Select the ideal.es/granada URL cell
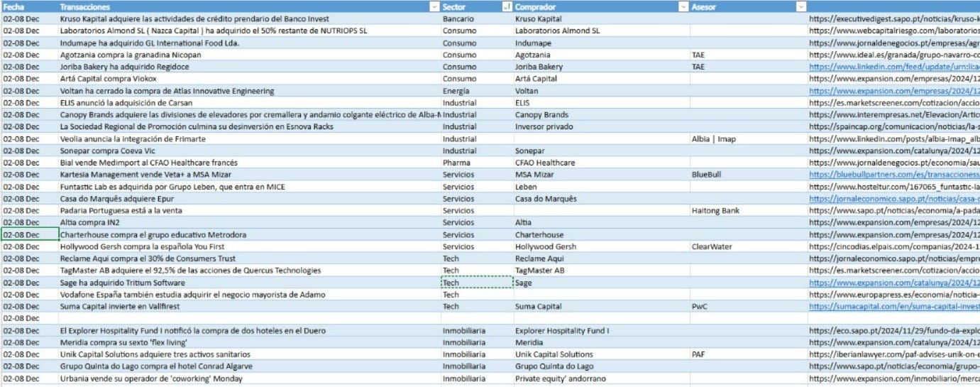 pos(894,55)
